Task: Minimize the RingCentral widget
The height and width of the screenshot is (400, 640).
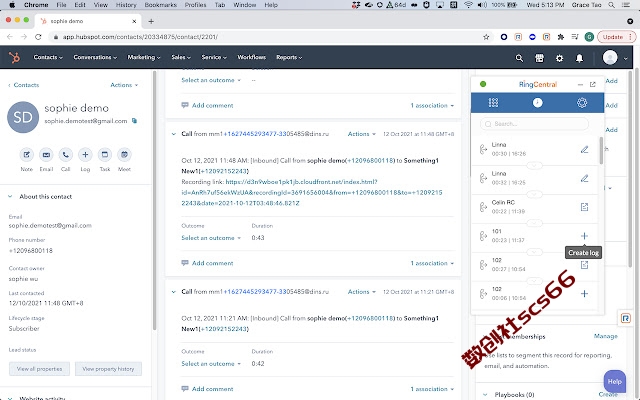Action: click(580, 84)
